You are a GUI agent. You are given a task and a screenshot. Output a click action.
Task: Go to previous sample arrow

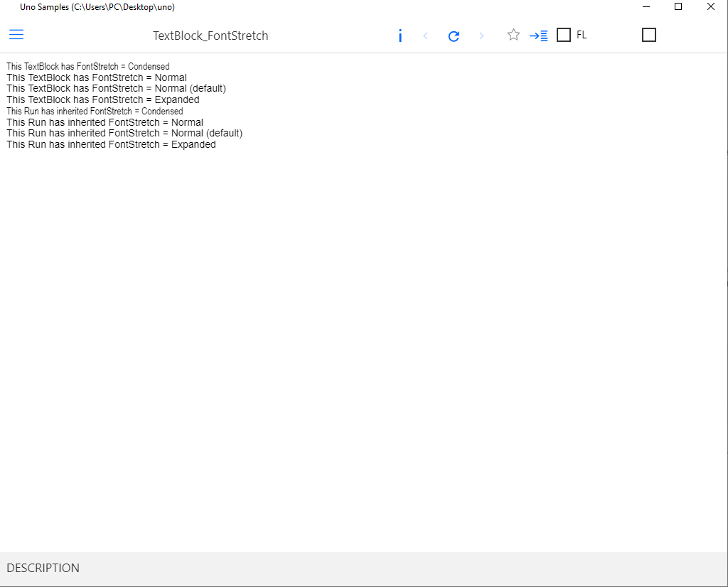[x=425, y=36]
